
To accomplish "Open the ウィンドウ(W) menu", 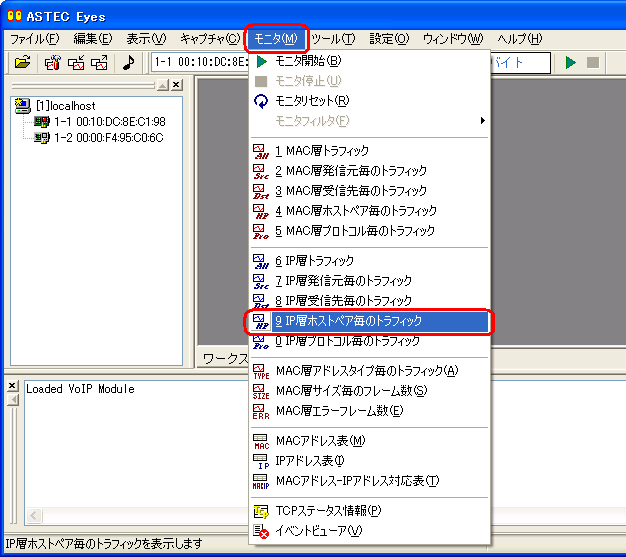I will point(453,39).
